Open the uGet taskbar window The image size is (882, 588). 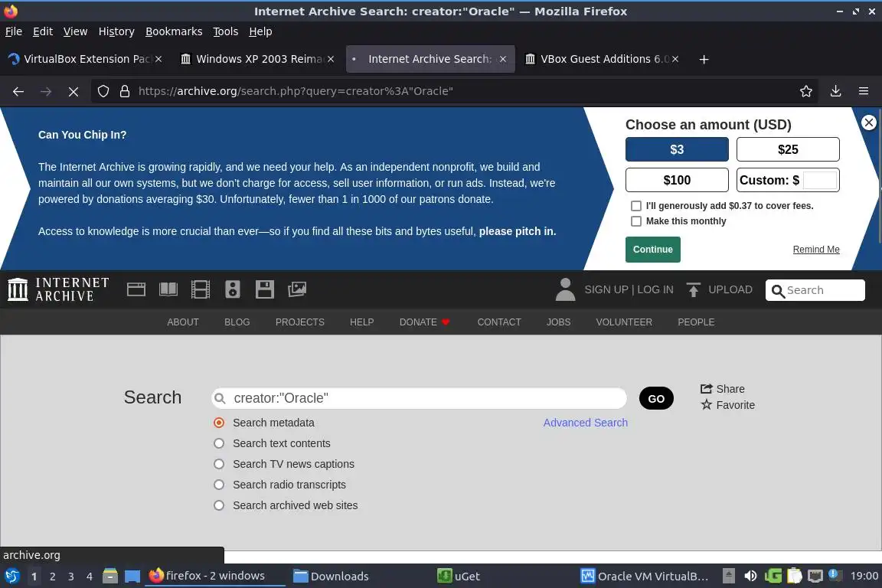click(459, 577)
